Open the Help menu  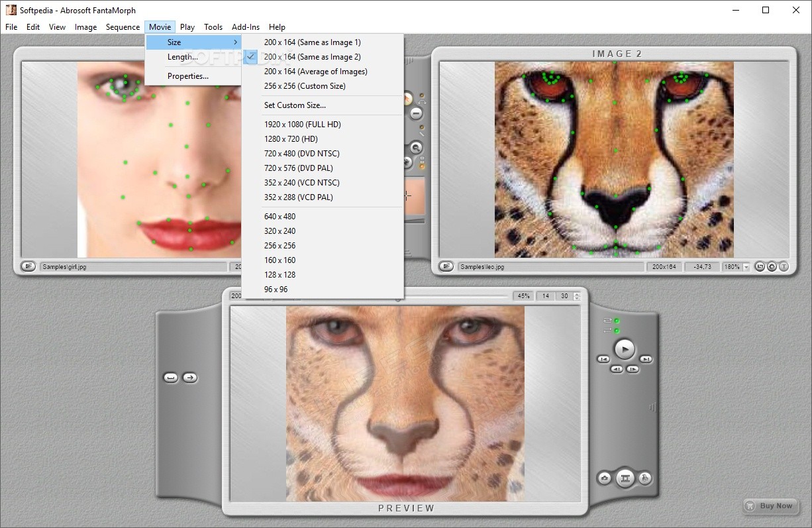tap(278, 27)
